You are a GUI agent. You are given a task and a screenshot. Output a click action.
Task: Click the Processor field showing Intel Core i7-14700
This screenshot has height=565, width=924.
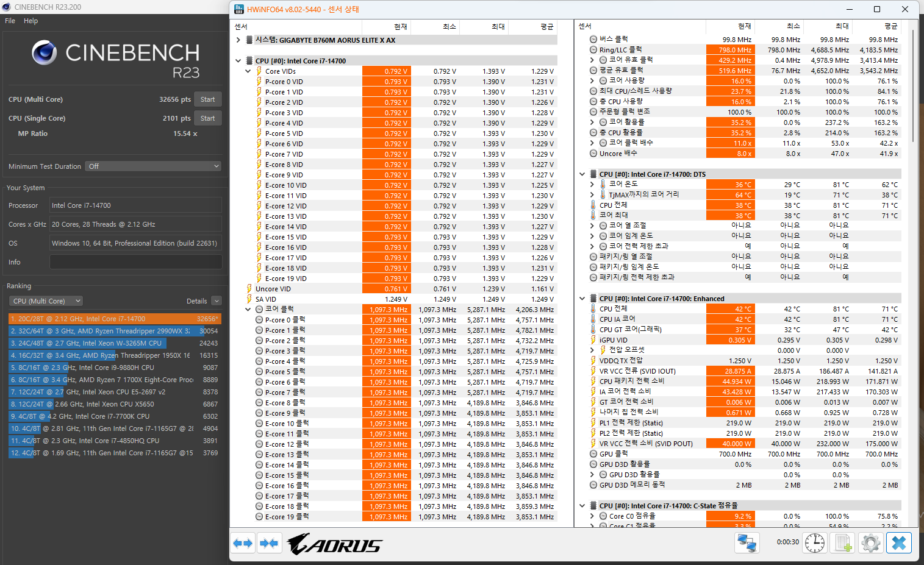pyautogui.click(x=135, y=205)
